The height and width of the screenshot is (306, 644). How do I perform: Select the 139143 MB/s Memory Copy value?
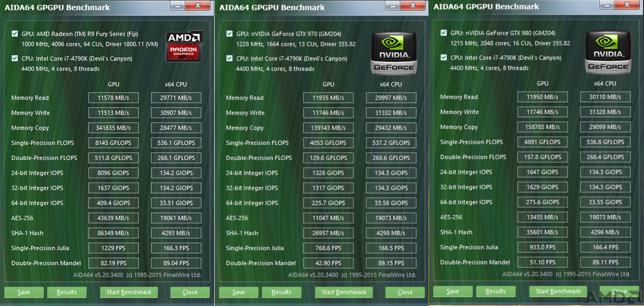328,128
